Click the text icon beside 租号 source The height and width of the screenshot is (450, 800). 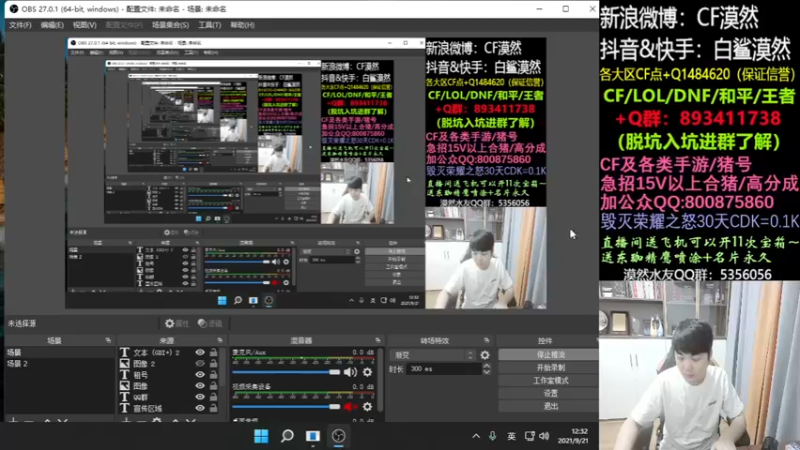124,375
